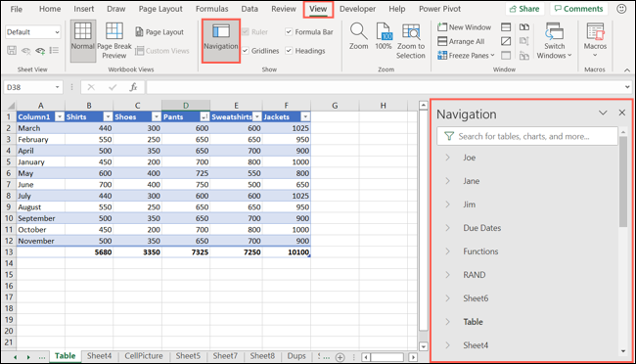Click the Share button
Screen dimensions: 636x364
click(x=524, y=9)
